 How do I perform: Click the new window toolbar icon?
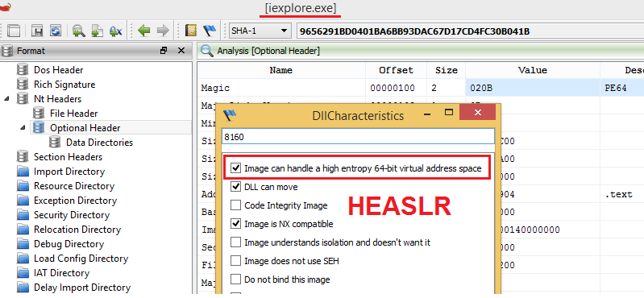tap(14, 31)
